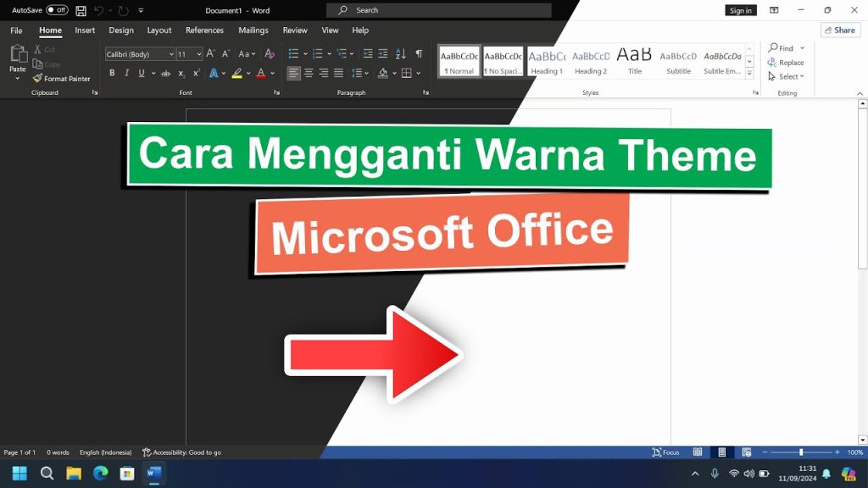Toggle Superscript formatting
This screenshot has height=488, width=868.
click(196, 73)
